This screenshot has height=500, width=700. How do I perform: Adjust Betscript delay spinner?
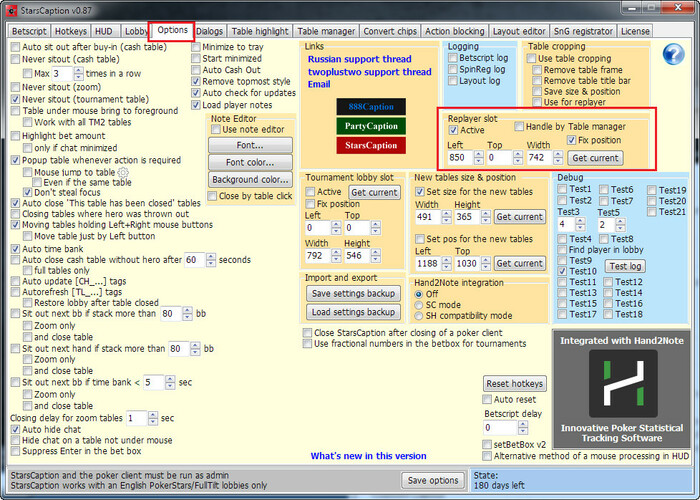[523, 428]
